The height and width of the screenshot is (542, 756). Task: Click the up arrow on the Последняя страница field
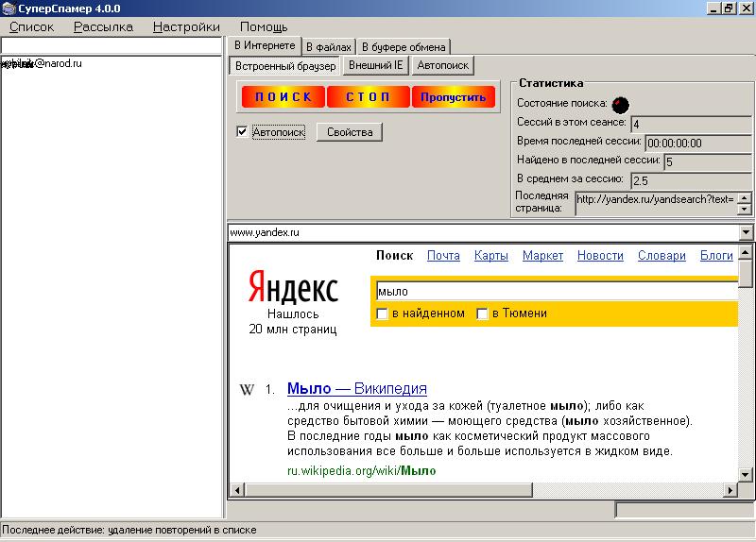[745, 197]
